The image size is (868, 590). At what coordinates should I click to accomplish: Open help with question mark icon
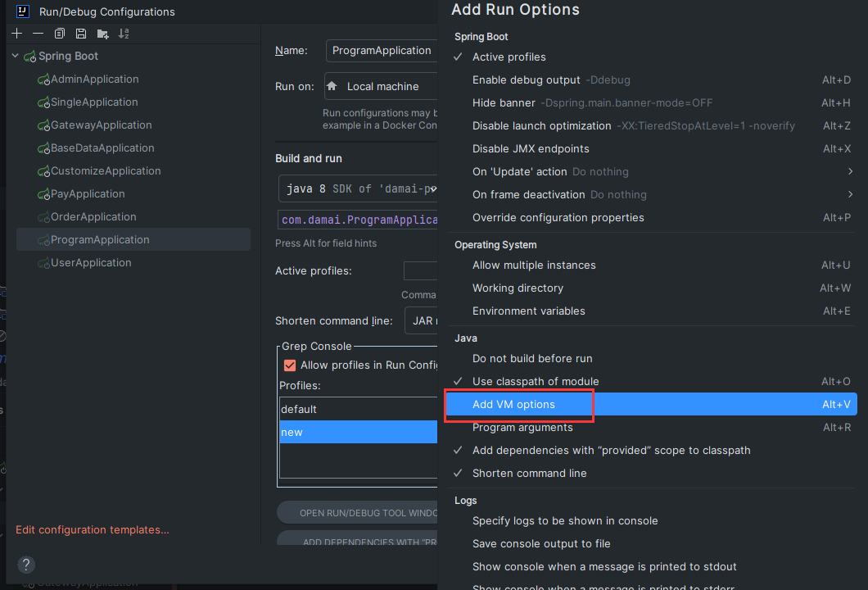(26, 565)
